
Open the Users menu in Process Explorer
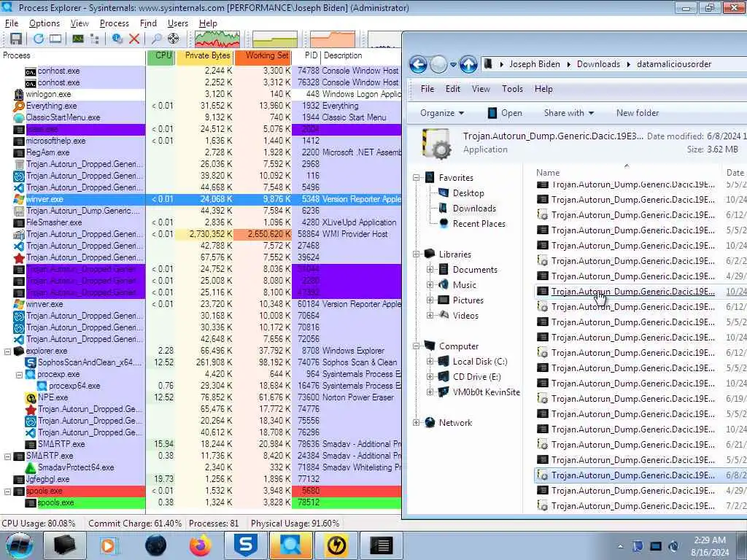click(x=178, y=23)
